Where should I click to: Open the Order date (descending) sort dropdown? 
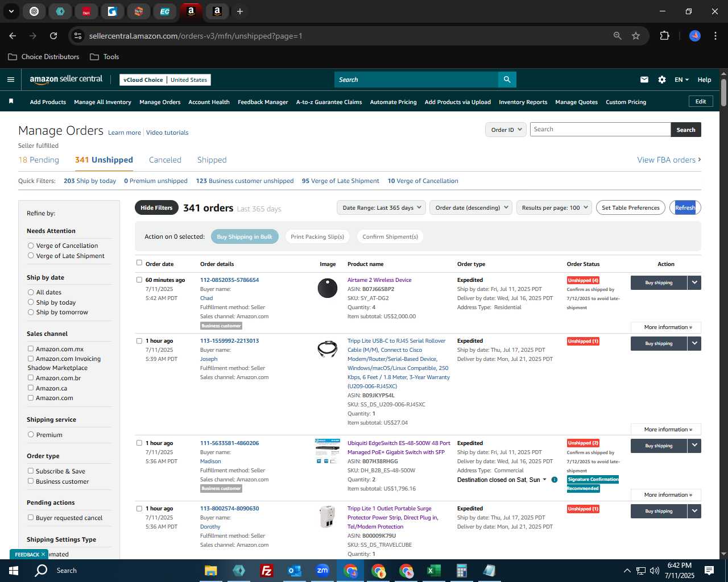[471, 207]
